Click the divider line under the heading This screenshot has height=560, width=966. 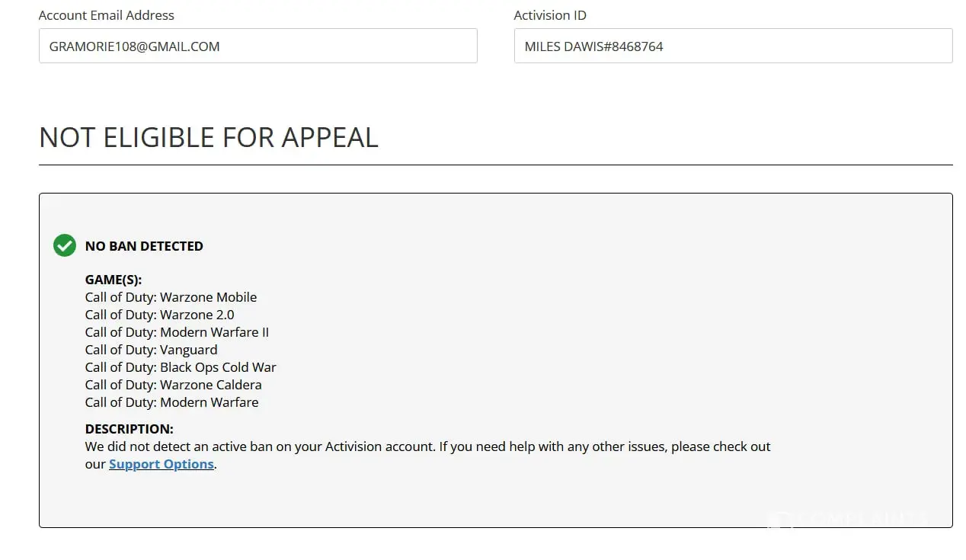pyautogui.click(x=495, y=165)
